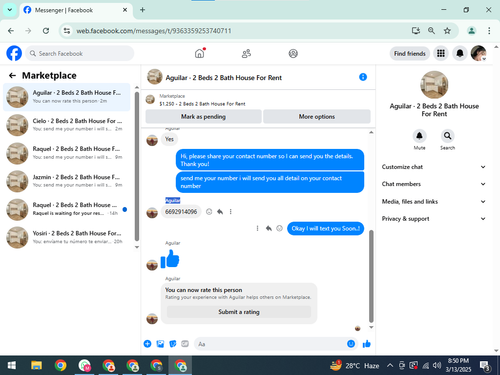Choose a GIF in the composer
This screenshot has height=375, width=500.
pos(185,344)
